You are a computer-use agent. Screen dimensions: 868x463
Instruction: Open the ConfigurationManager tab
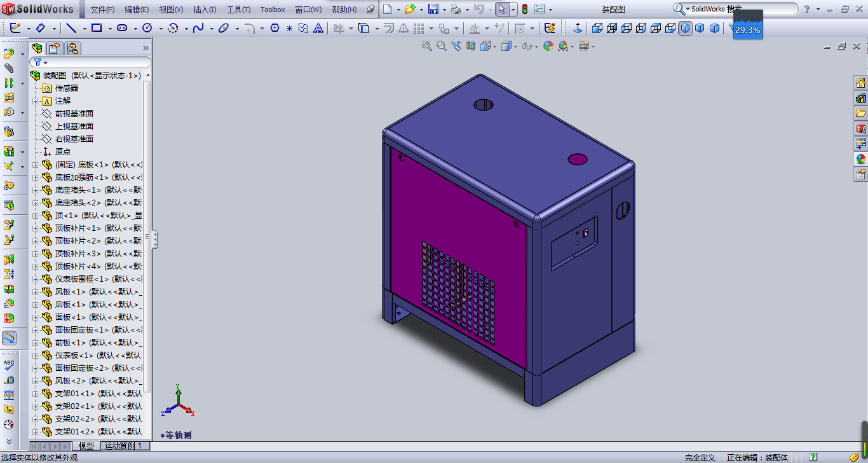pyautogui.click(x=72, y=48)
